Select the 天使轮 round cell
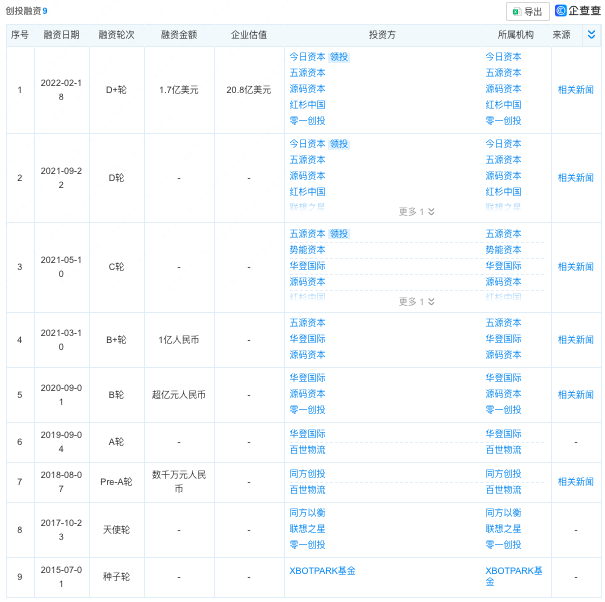Viewport: 605px width, 602px height. point(117,530)
